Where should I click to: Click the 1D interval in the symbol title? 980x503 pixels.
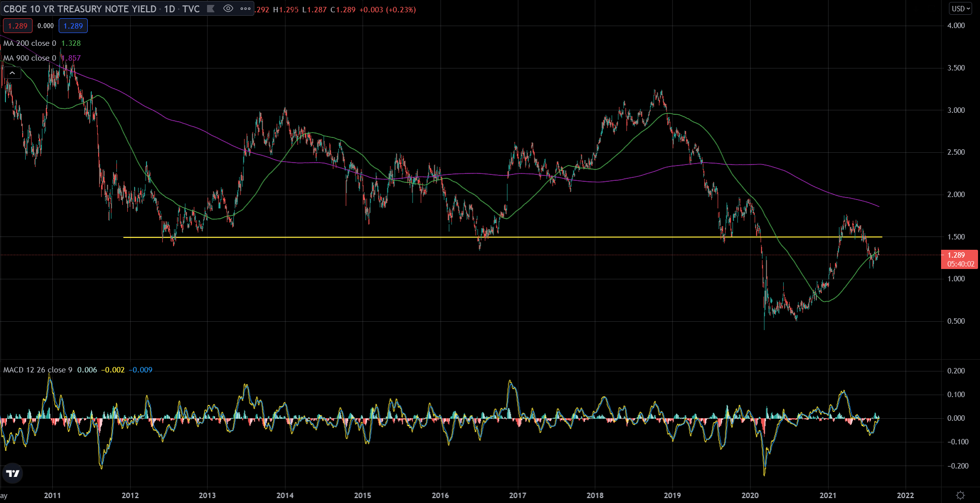click(170, 9)
